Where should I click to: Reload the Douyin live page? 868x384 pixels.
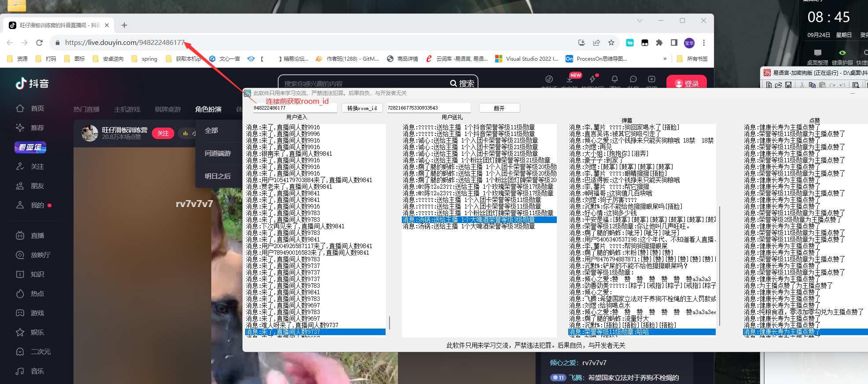[x=40, y=43]
